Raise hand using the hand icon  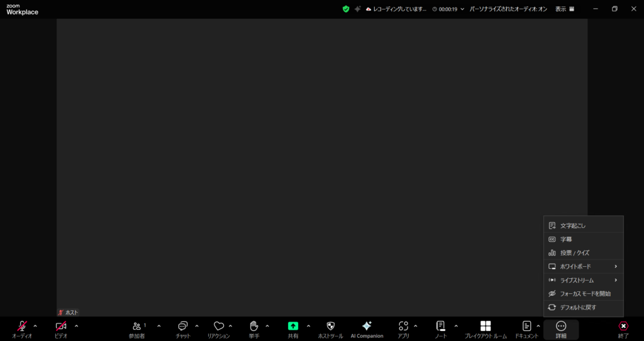tap(254, 327)
